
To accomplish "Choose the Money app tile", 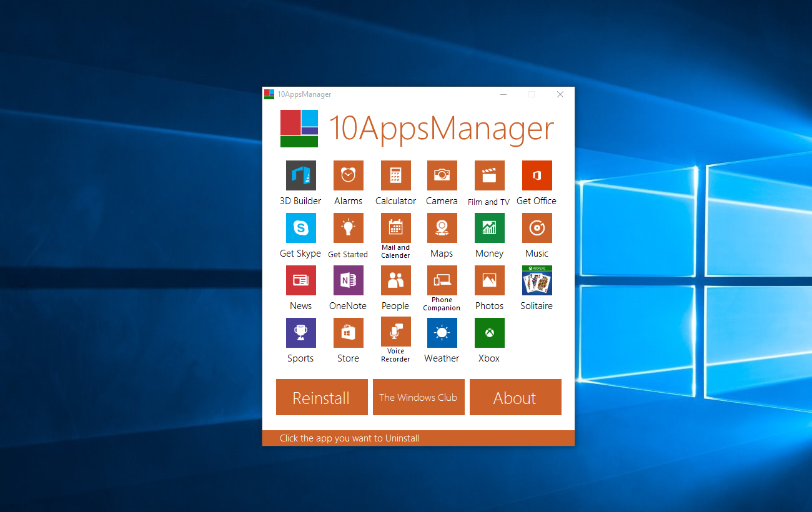I will point(489,228).
